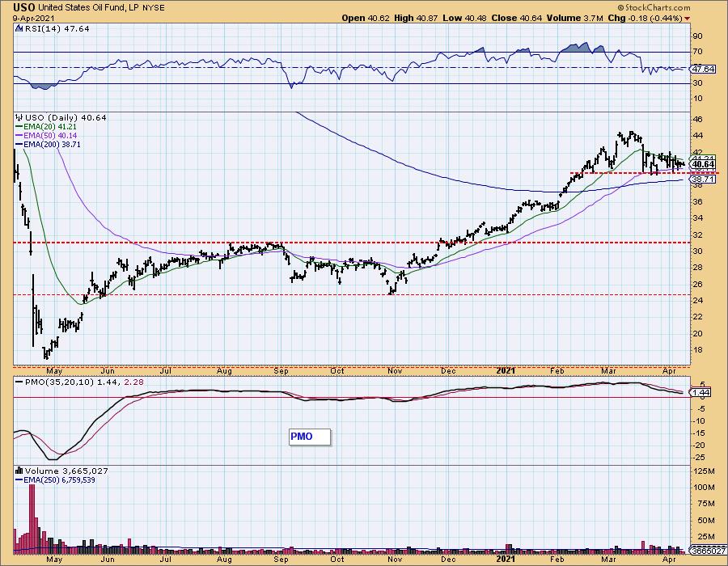Click the 'High 40.87' header value
This screenshot has height=566, width=728.
pos(416,18)
